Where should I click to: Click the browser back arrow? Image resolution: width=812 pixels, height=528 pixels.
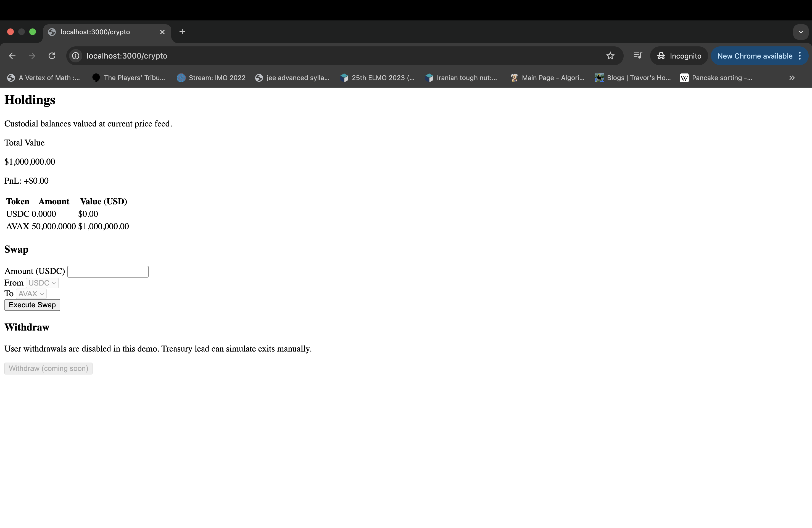(12, 56)
